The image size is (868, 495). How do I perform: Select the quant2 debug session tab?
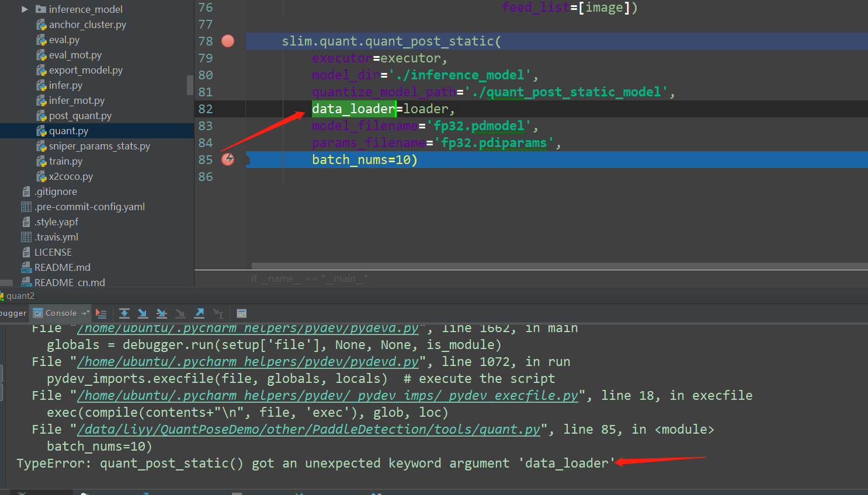tap(18, 296)
